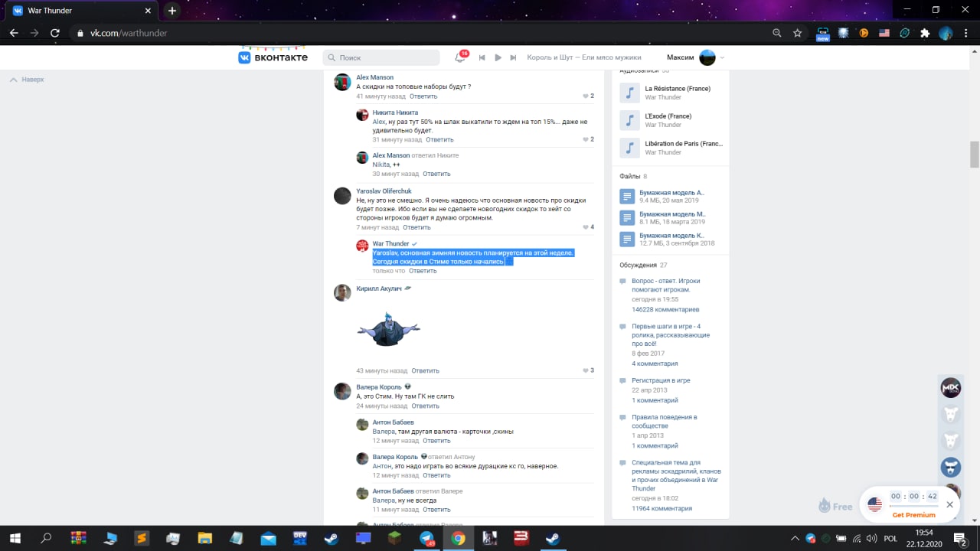The width and height of the screenshot is (980, 551).
Task: Open Регистрация в игре discussion
Action: coord(661,380)
